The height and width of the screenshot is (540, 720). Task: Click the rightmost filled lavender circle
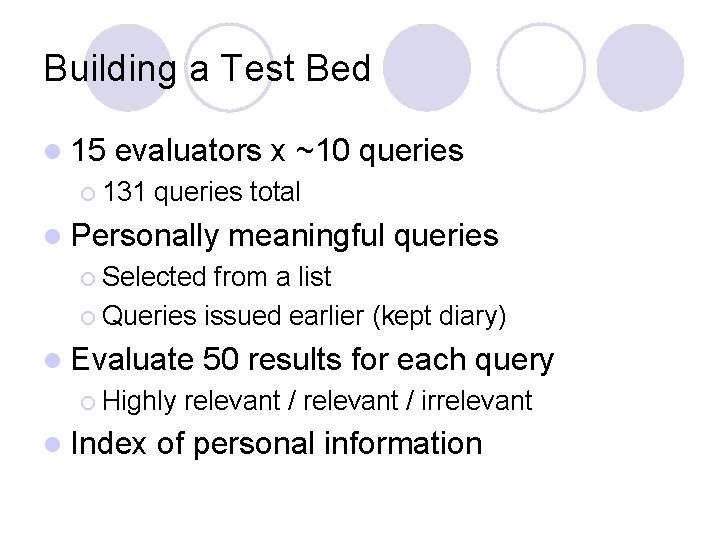640,68
